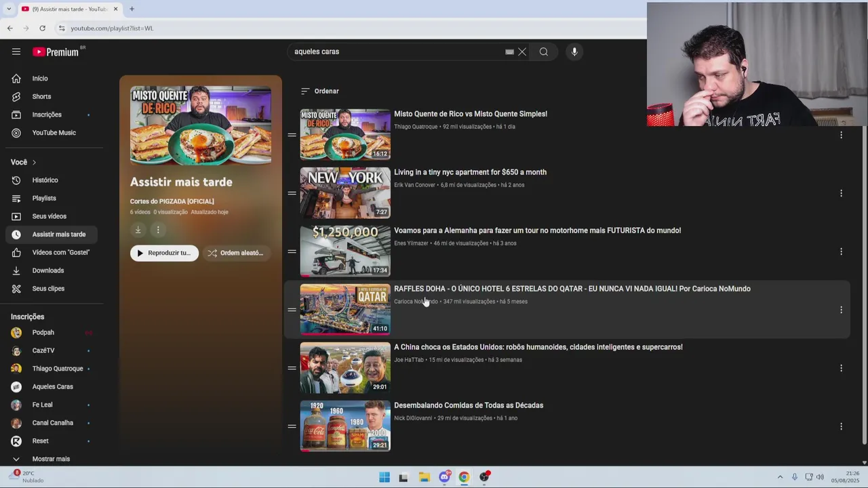Open Discord icon in taskbar
Viewport: 868px width, 488px height.
tap(444, 477)
